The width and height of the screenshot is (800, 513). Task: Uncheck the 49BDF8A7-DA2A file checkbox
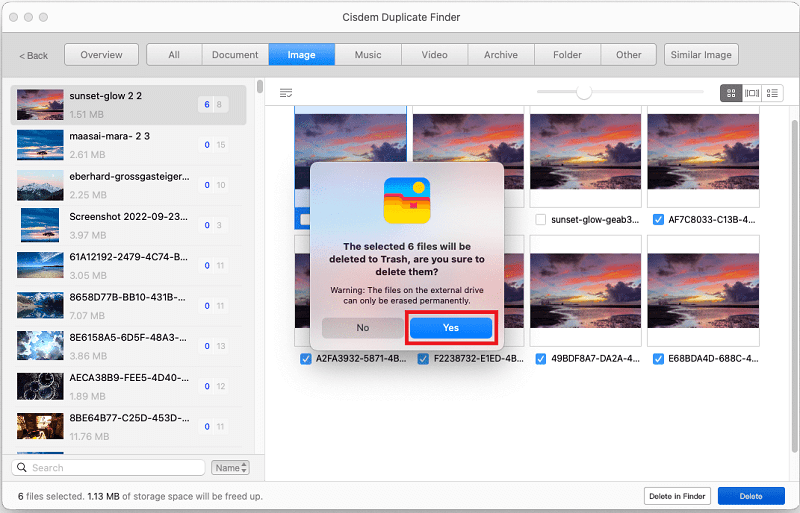(541, 359)
